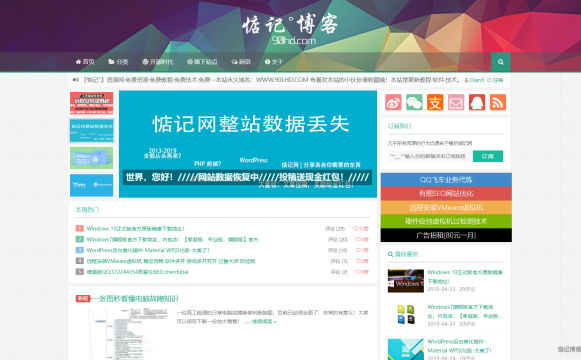This screenshot has height=360, width=581.
Task: Click comments count 评论 (20) for Windows7
Action: 338,240
